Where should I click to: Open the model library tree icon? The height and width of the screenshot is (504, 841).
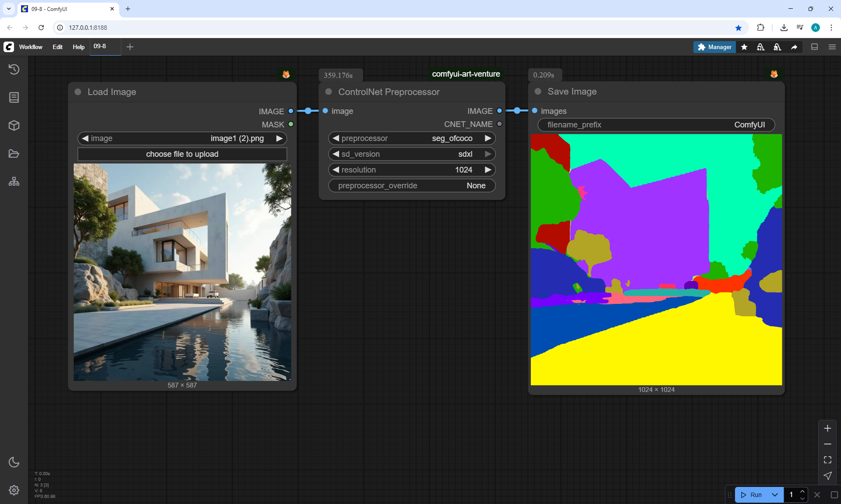point(14,181)
